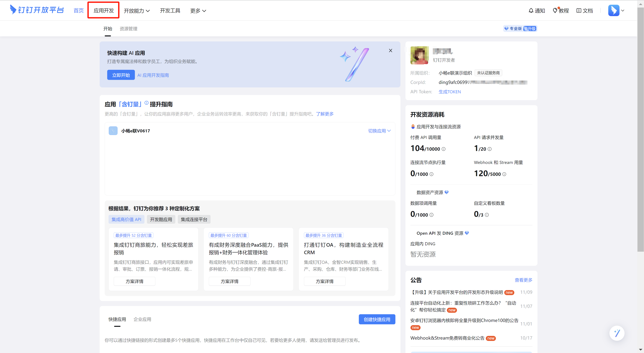Expand the 更多 dropdown menu
The image size is (644, 353).
[x=198, y=11]
